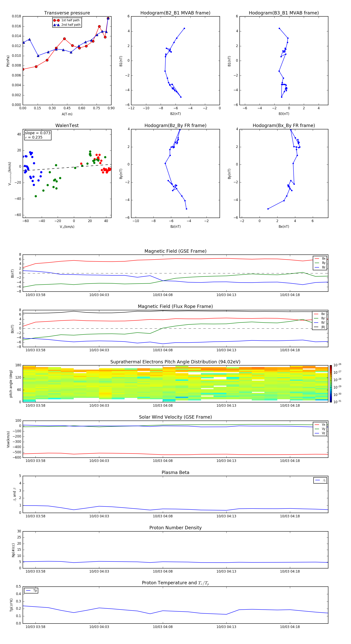351x644 pixels.
Task: Click the 'Vy' legend entry in velocity plot
Action: click(x=320, y=429)
